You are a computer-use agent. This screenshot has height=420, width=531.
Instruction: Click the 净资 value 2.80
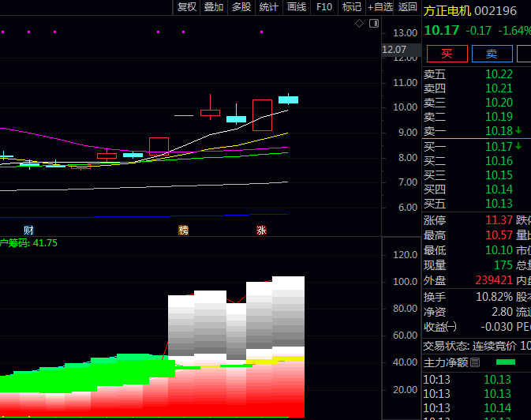pyautogui.click(x=503, y=312)
